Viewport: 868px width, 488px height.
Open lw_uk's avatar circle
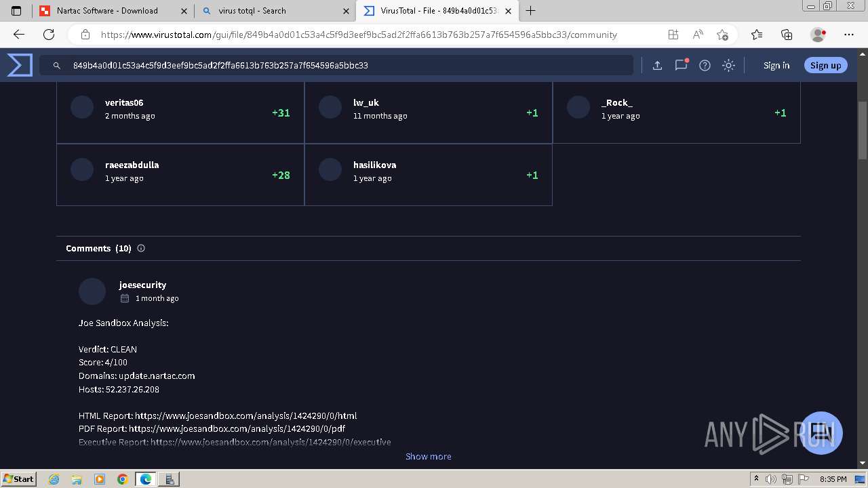(330, 107)
